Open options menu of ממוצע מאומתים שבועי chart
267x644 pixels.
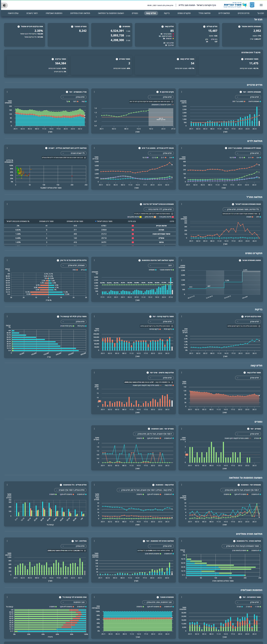pyautogui.click(x=181, y=260)
